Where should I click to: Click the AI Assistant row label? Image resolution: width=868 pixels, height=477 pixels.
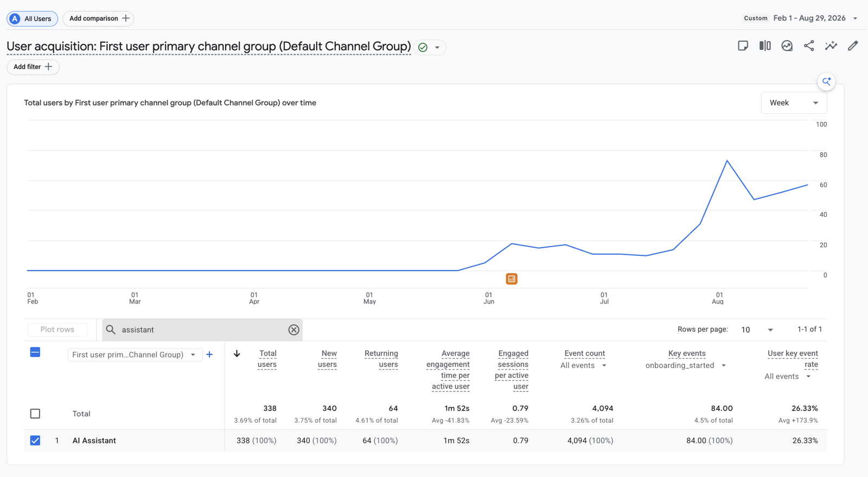click(94, 441)
